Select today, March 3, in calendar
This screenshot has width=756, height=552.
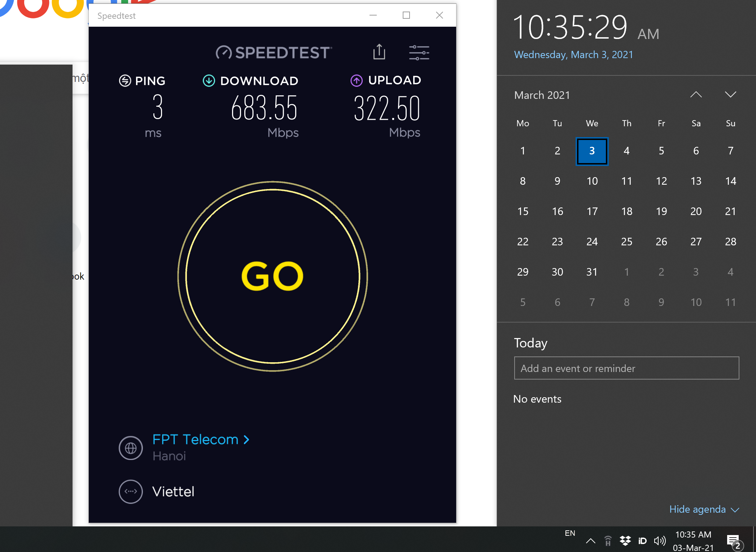[x=592, y=151]
